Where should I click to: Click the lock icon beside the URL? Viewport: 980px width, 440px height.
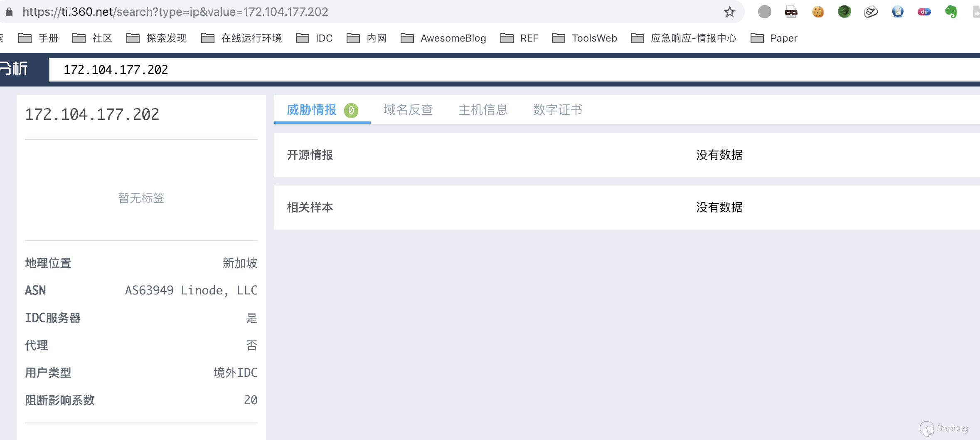click(9, 12)
